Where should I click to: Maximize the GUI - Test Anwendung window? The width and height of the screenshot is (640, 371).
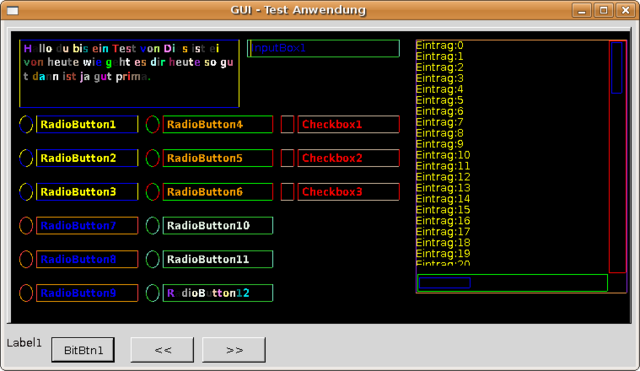[604, 10]
